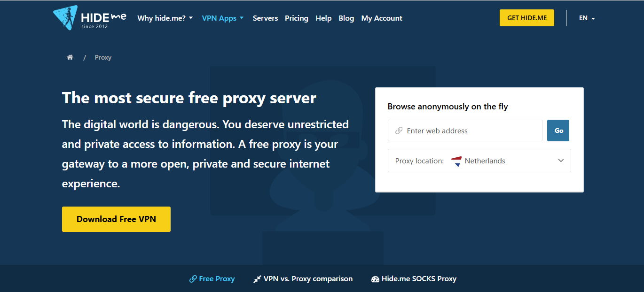Open the Help page
Viewport: 644px width, 292px height.
(x=323, y=18)
